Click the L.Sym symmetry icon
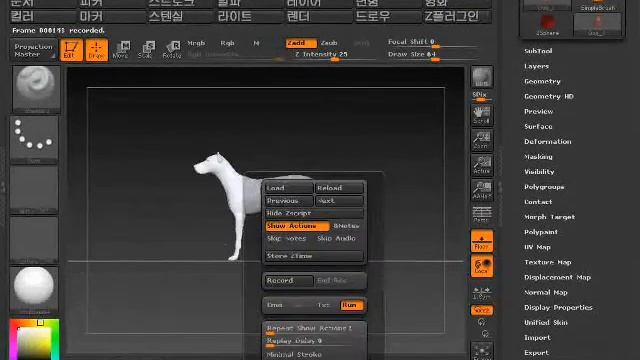This screenshot has width=640, height=360. tap(482, 293)
